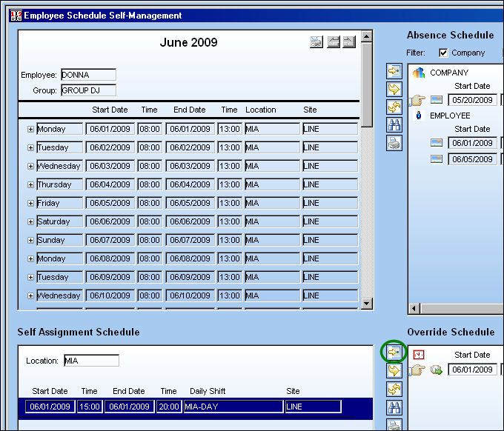Click the Absence Schedule horizontal scroll left arrow
Viewport: 504px width, 431px height.
click(x=414, y=309)
